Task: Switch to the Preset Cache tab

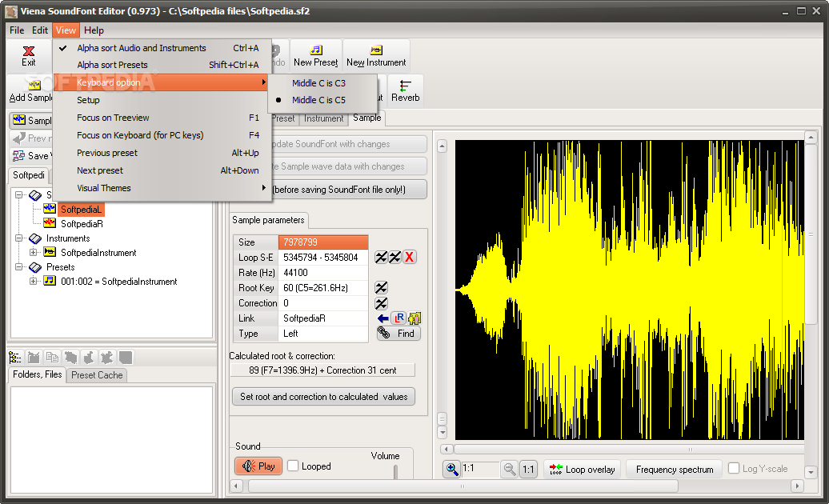Action: pyautogui.click(x=97, y=375)
